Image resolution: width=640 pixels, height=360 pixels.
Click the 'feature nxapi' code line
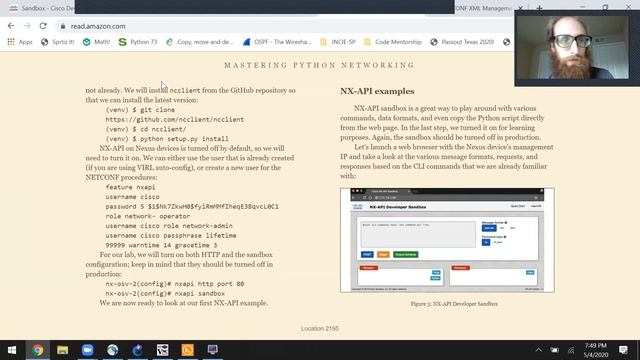point(130,187)
